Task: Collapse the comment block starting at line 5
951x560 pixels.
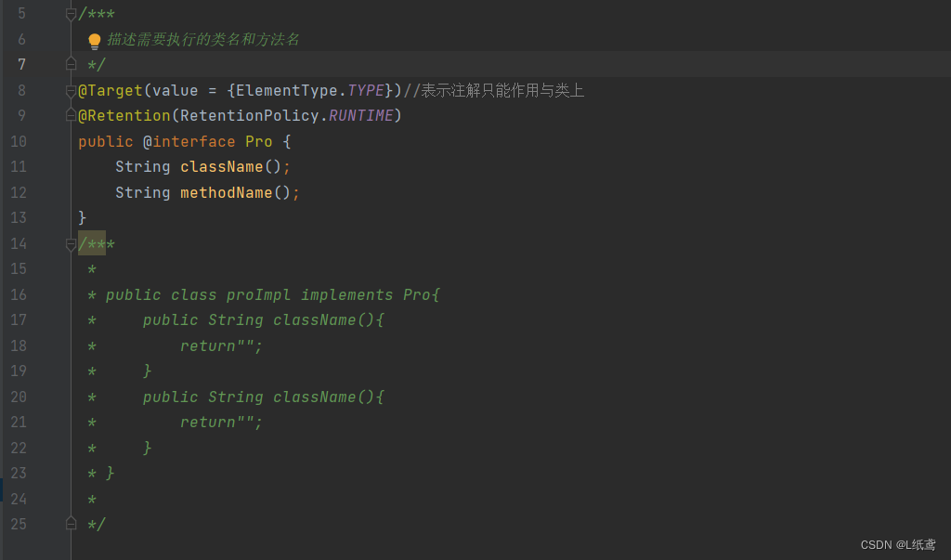Action: [72, 13]
